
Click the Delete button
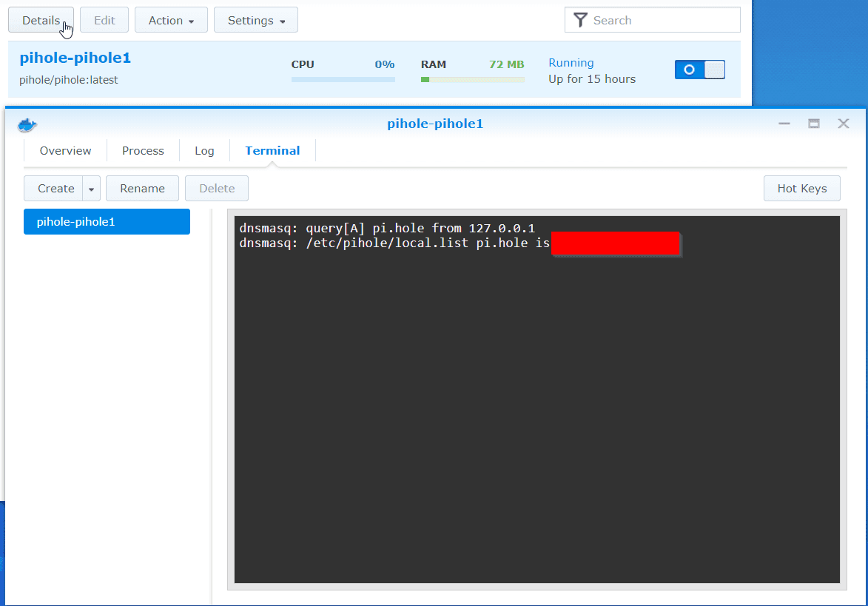[217, 189]
